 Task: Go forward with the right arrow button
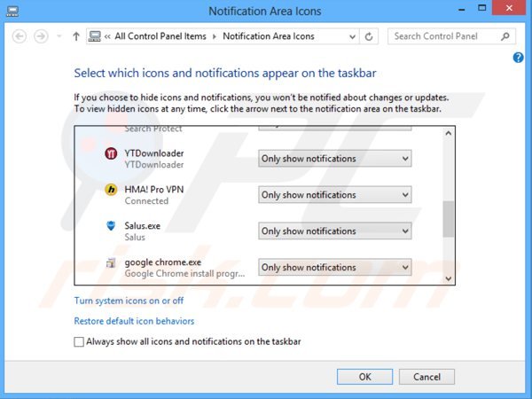[41, 36]
